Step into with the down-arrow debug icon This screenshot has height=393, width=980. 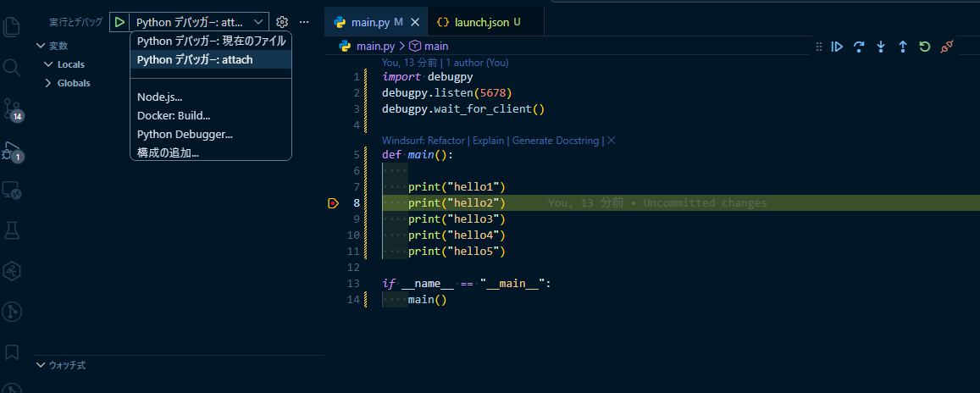click(881, 47)
